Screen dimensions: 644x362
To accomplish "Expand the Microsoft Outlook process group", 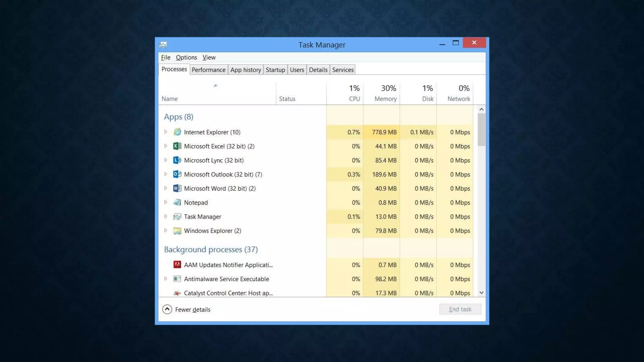I will click(165, 174).
